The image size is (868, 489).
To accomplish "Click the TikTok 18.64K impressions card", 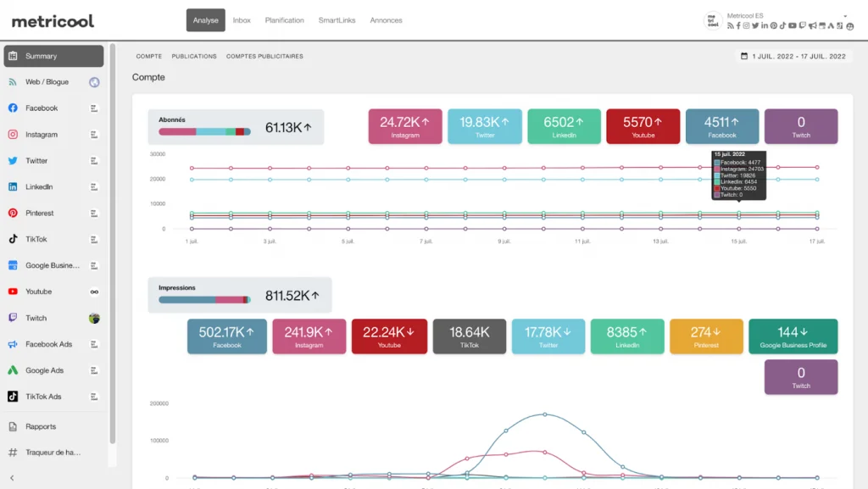I will point(470,336).
